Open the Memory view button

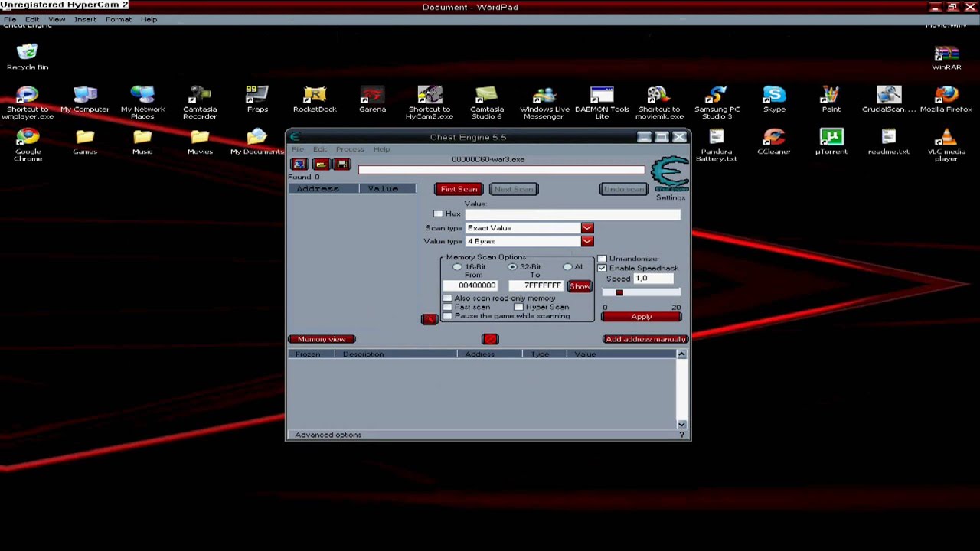(x=322, y=339)
